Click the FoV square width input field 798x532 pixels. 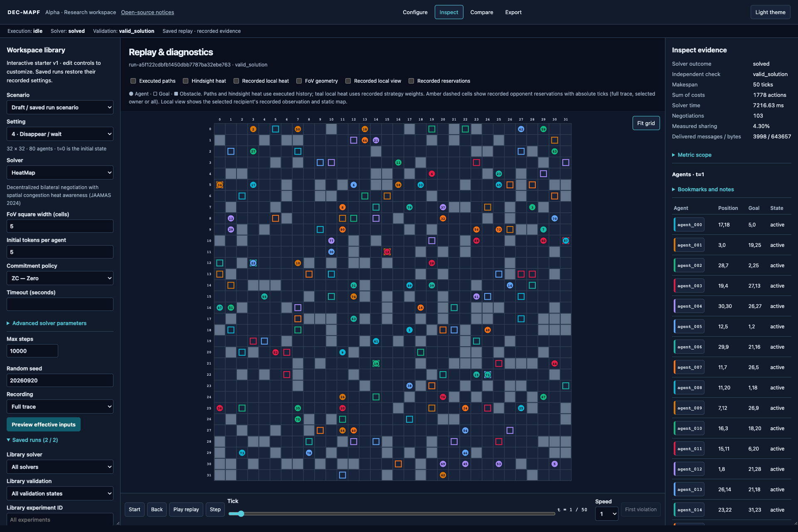click(x=60, y=226)
